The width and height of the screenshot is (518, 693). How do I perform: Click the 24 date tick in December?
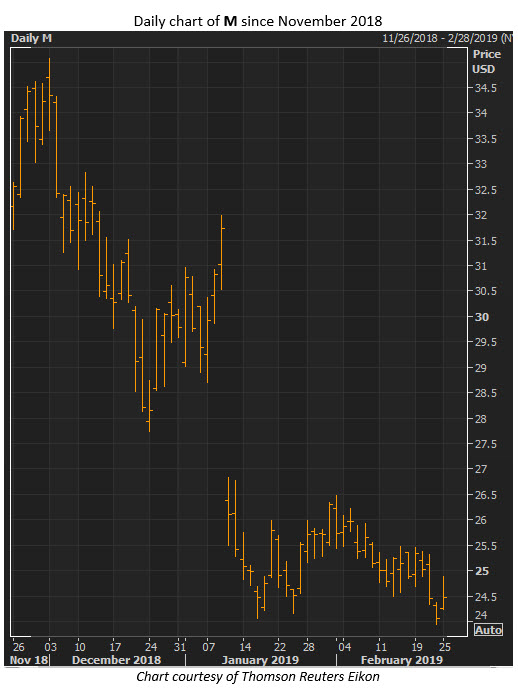click(151, 647)
